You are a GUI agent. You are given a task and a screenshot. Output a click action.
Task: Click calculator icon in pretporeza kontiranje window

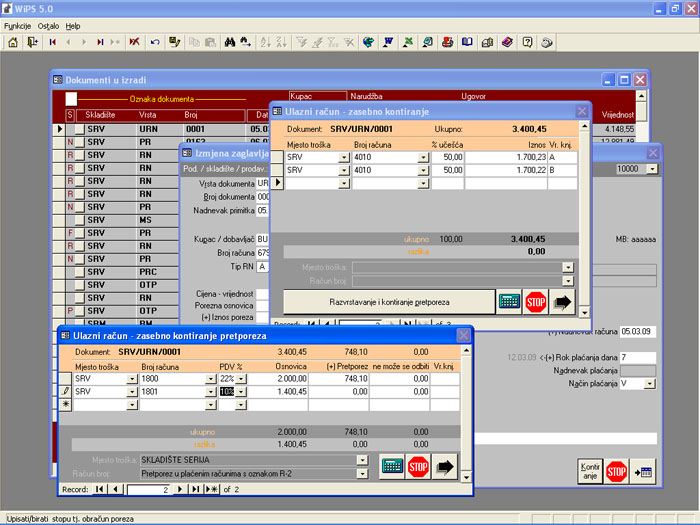point(392,467)
